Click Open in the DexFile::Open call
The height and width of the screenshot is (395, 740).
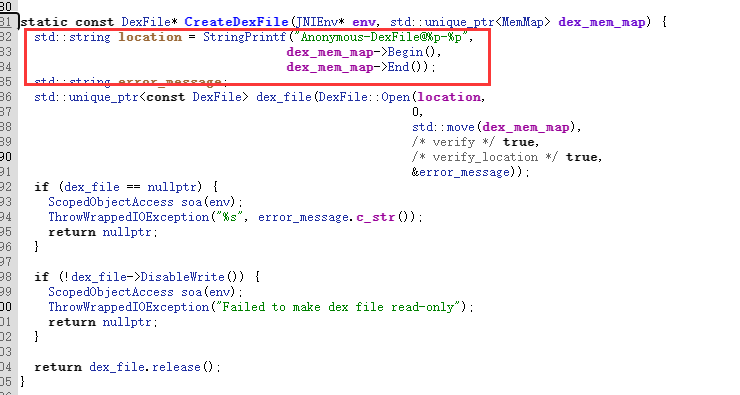pyautogui.click(x=396, y=98)
